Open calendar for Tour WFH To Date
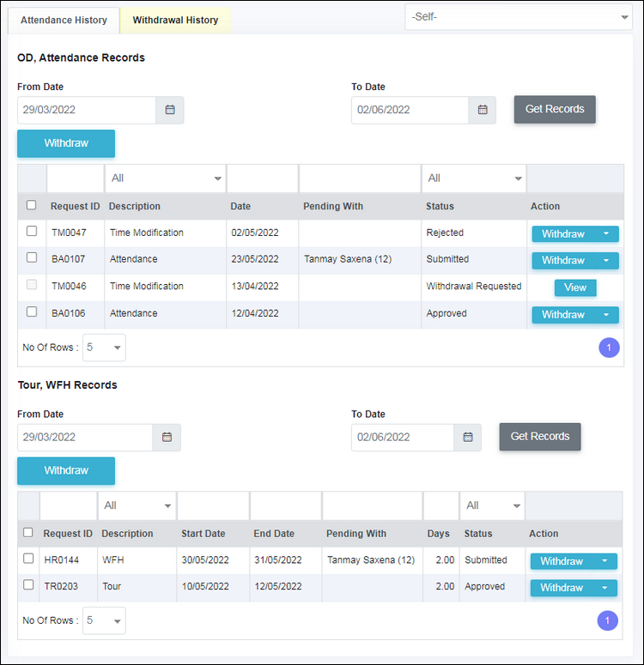Screen dimensions: 644x665 pyautogui.click(x=467, y=438)
